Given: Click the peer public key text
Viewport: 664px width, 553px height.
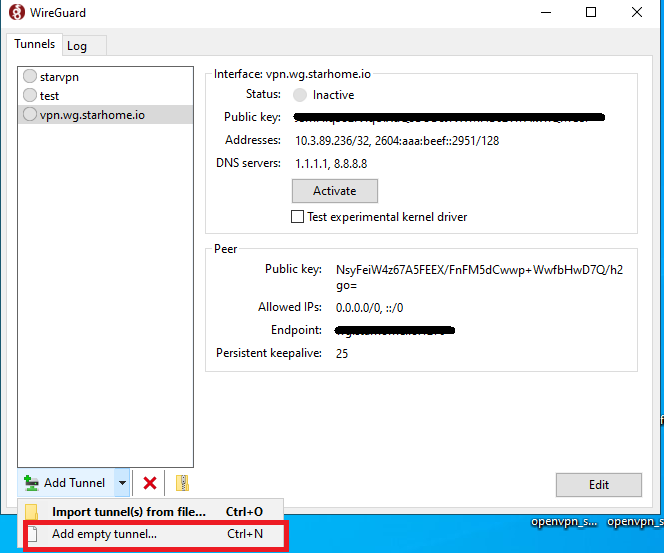Looking at the screenshot, I should click(x=479, y=277).
